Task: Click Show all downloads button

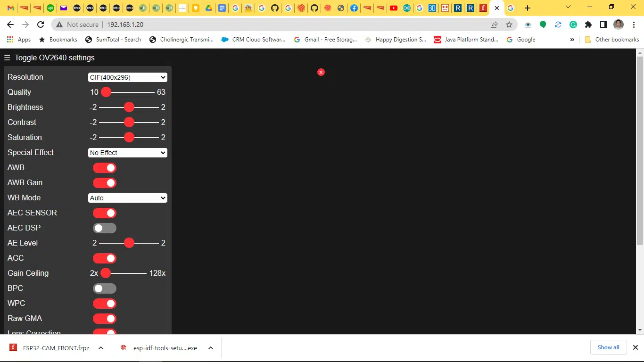Action: pos(609,347)
